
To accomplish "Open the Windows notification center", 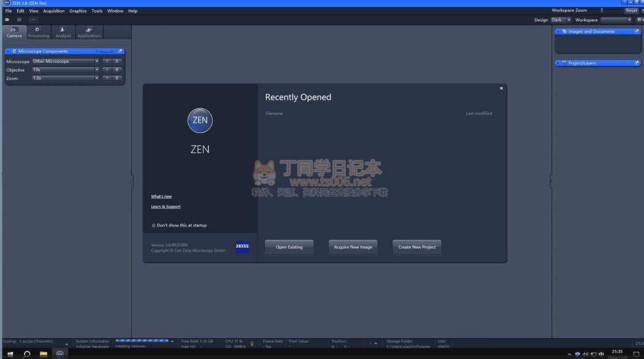I will [x=636, y=354].
